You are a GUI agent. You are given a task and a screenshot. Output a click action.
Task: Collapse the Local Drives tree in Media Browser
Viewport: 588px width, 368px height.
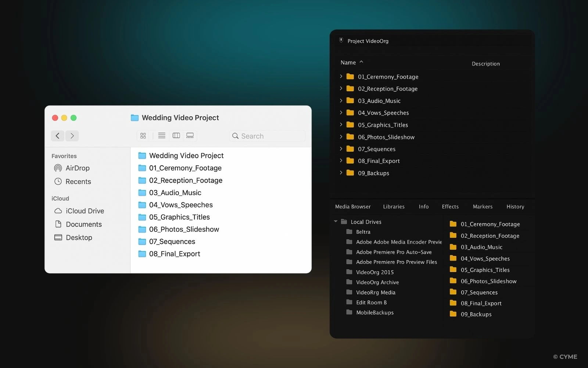(335, 222)
